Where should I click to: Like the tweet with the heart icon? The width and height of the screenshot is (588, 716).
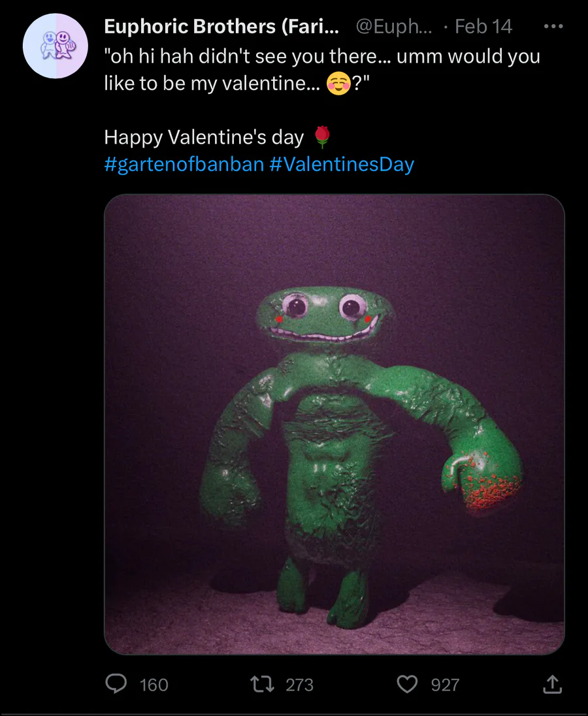click(x=407, y=684)
